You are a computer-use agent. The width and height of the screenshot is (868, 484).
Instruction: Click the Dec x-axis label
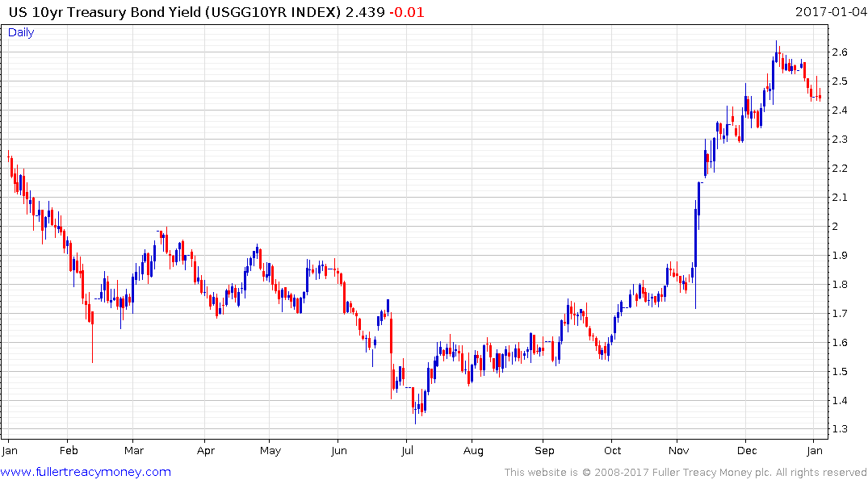tap(747, 451)
